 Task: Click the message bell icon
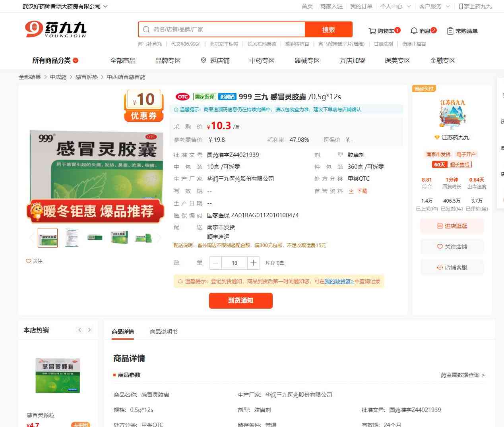point(414,31)
